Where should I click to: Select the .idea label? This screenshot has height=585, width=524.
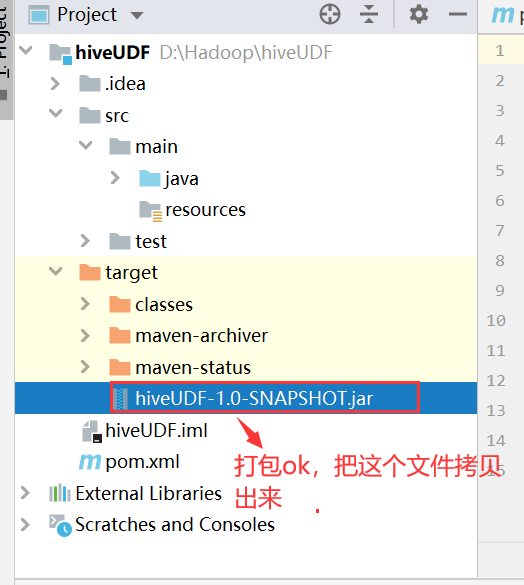click(125, 84)
